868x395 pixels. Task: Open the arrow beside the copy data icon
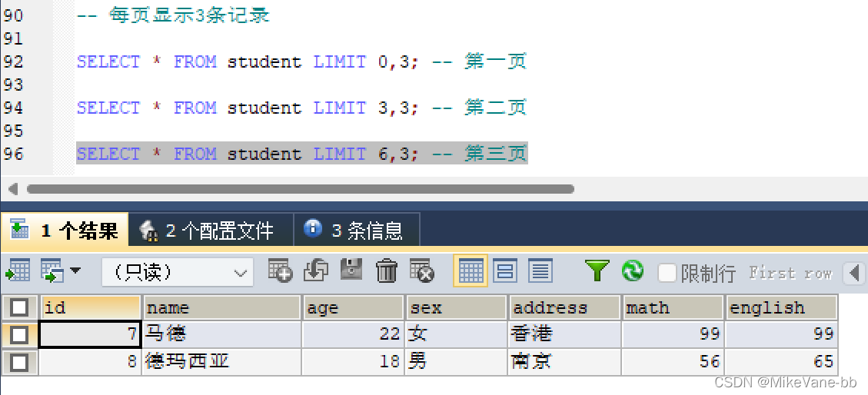75,271
